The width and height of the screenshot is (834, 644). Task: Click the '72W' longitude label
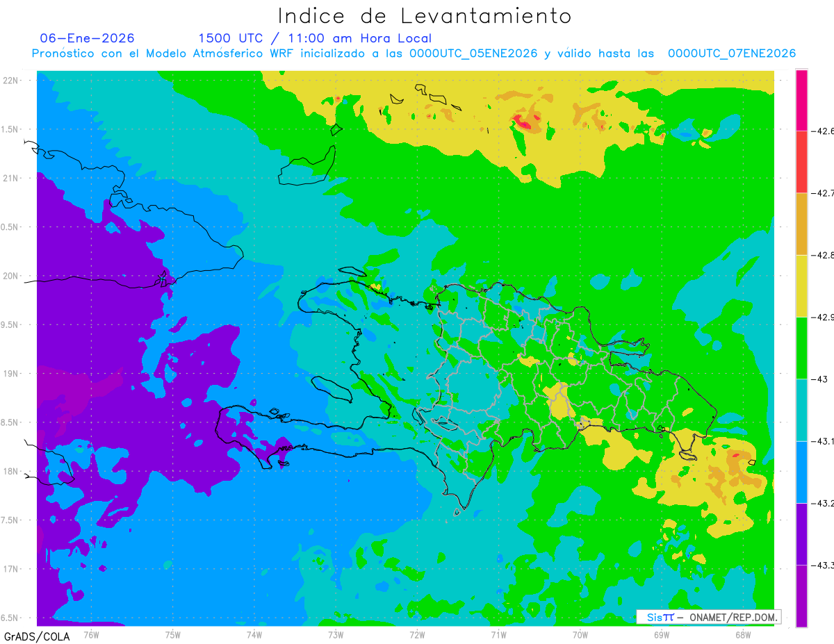[x=417, y=634]
